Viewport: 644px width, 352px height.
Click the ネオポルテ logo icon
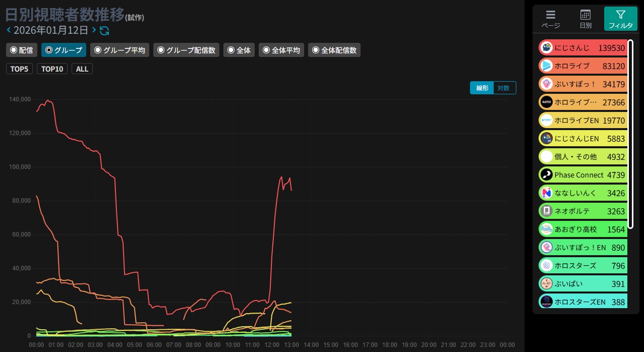click(x=546, y=211)
